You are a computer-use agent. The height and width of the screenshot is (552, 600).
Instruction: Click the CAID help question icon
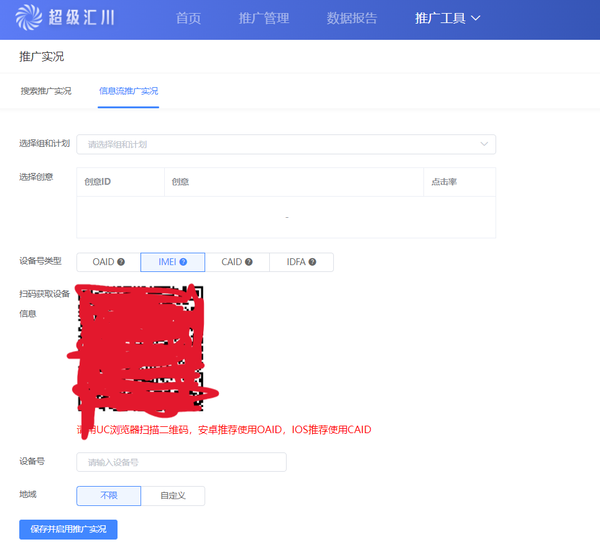point(249,262)
